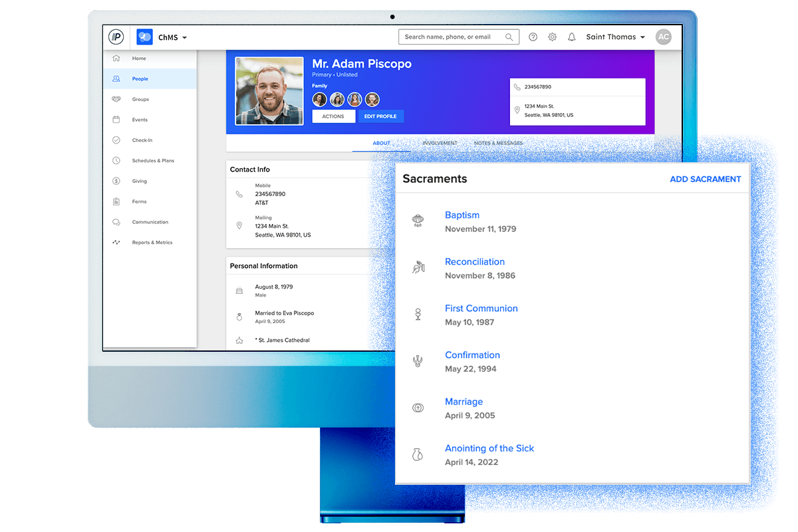Switch to the About tab
798x532 pixels.
(x=382, y=143)
